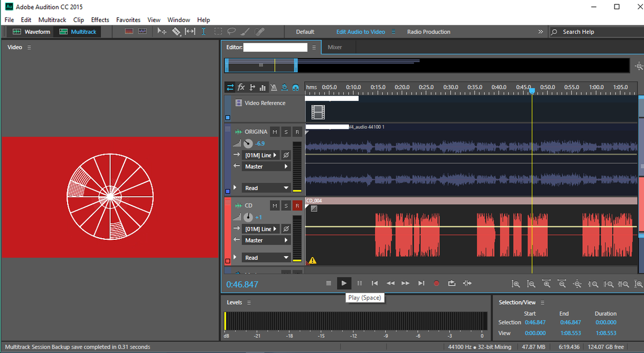Open ORIGINA track input [01M] Line dropdown
This screenshot has width=644, height=353.
(x=261, y=155)
